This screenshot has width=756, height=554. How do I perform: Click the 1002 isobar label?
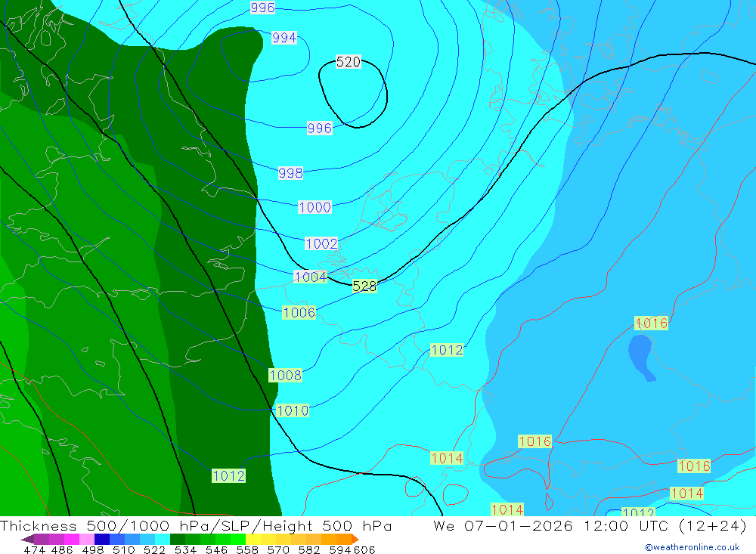pyautogui.click(x=321, y=243)
